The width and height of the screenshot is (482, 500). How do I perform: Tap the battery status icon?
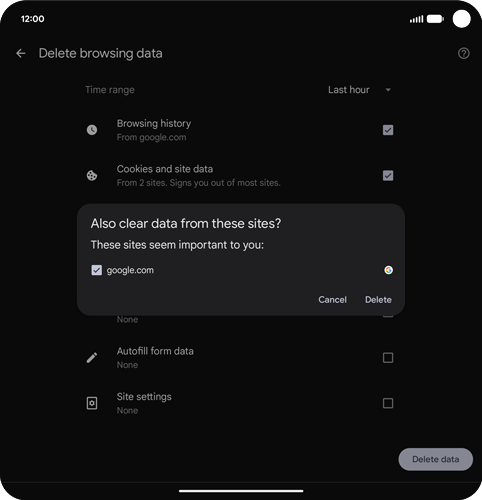point(435,19)
